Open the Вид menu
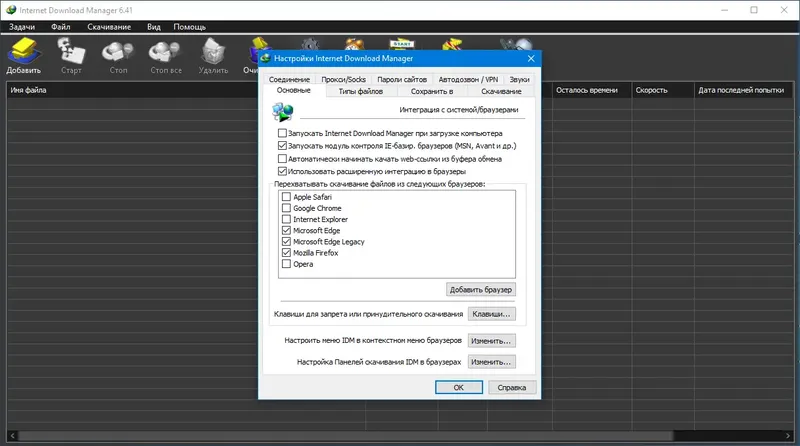Viewport: 800px width, 446px height. pos(154,27)
